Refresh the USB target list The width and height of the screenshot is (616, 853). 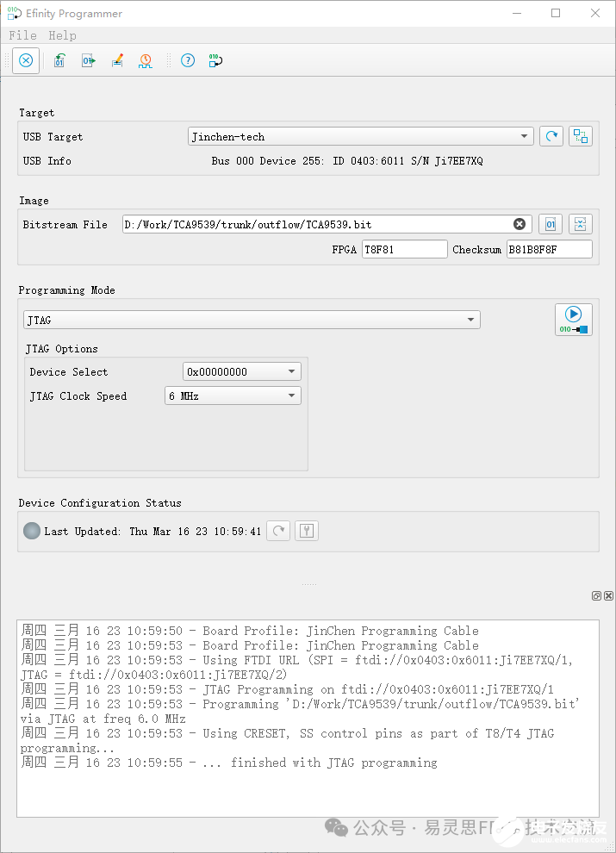click(x=551, y=136)
